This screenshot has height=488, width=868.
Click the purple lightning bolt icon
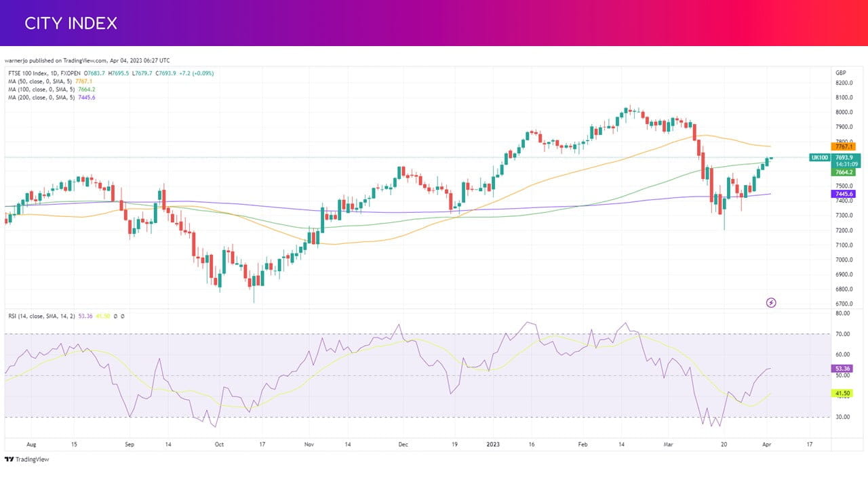pyautogui.click(x=771, y=302)
